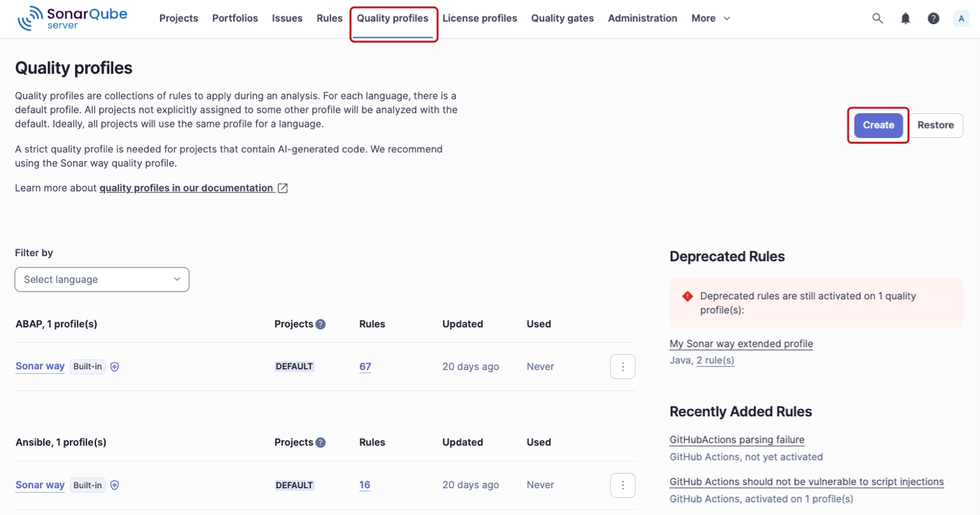Open the global search
This screenshot has height=515, width=980.
(x=877, y=18)
